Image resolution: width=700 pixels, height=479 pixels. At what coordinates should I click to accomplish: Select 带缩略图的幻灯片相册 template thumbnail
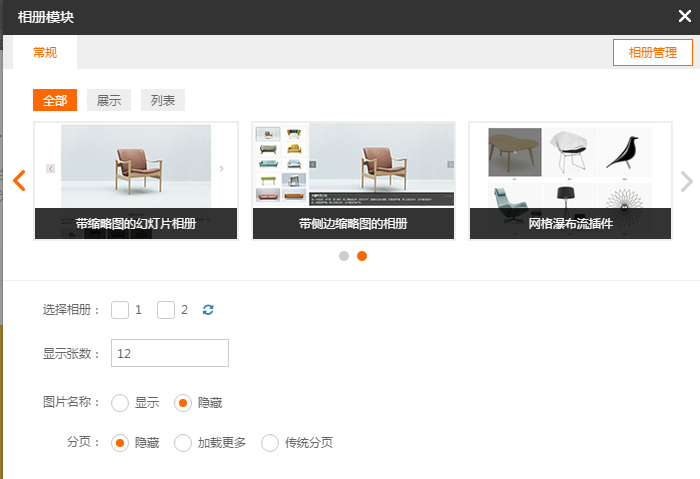[x=136, y=181]
